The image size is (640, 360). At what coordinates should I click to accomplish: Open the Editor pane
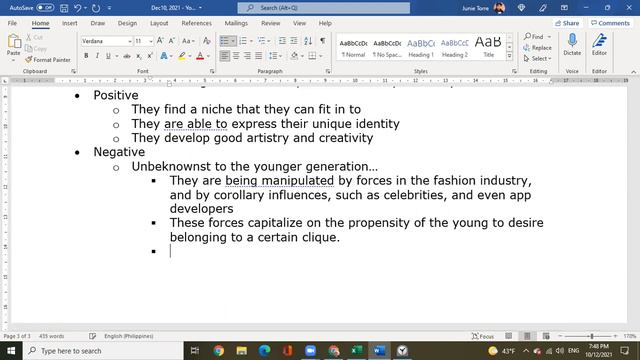(599, 45)
